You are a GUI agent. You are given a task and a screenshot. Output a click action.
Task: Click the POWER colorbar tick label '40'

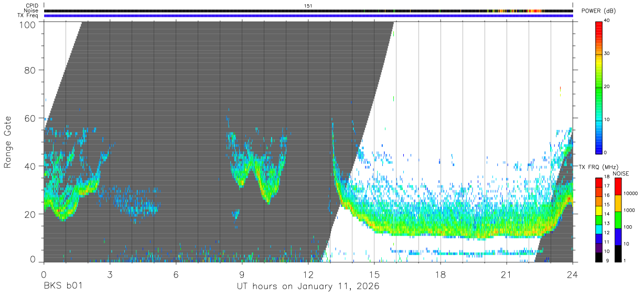click(608, 20)
